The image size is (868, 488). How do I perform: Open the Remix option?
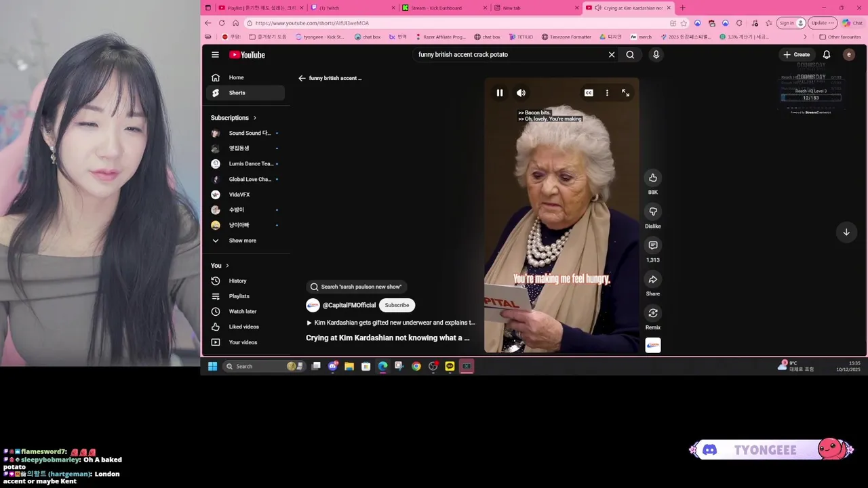[x=653, y=313]
